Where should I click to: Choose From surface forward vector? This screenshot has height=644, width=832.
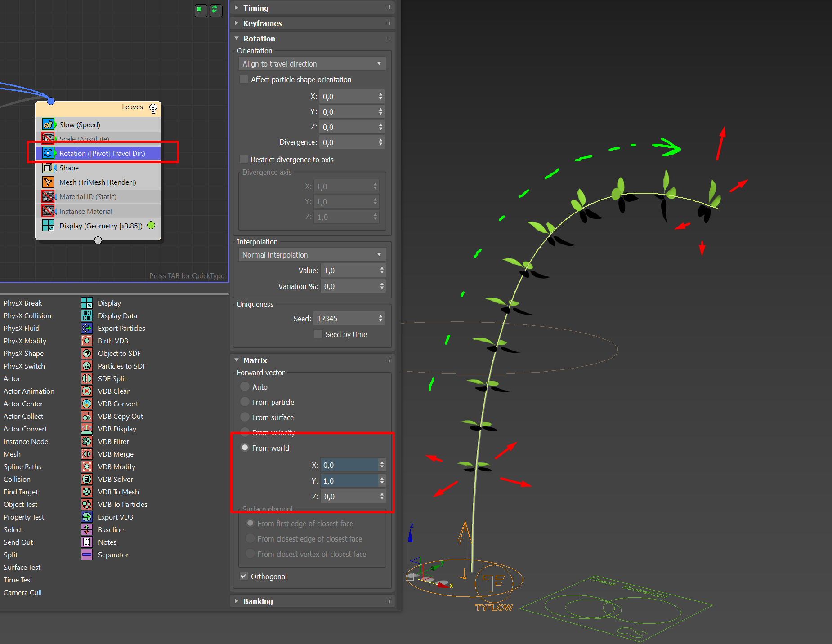(245, 417)
